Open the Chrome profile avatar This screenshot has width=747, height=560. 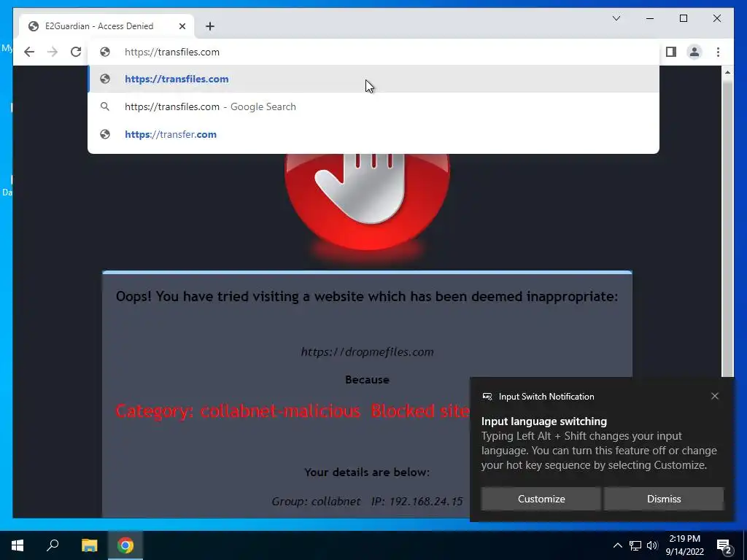pyautogui.click(x=694, y=52)
